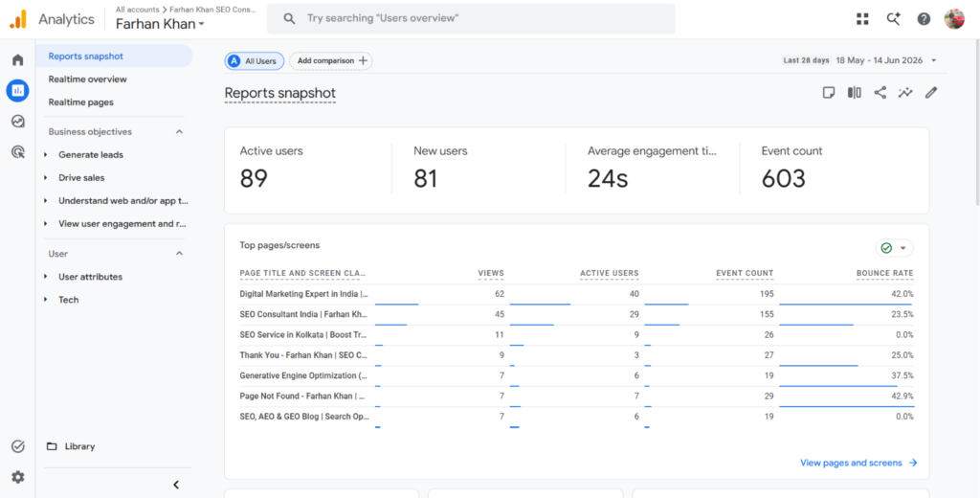Open View pages and screens link
This screenshot has height=498, width=980.
858,463
